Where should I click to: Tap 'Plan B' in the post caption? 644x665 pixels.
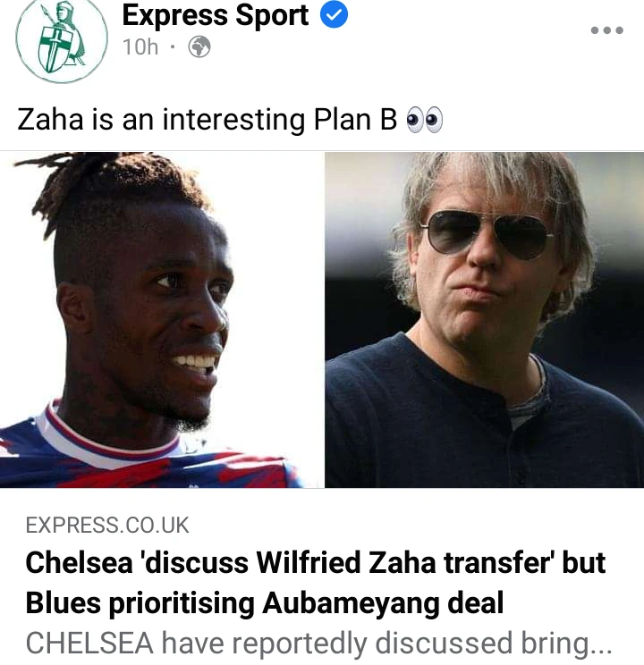click(355, 120)
